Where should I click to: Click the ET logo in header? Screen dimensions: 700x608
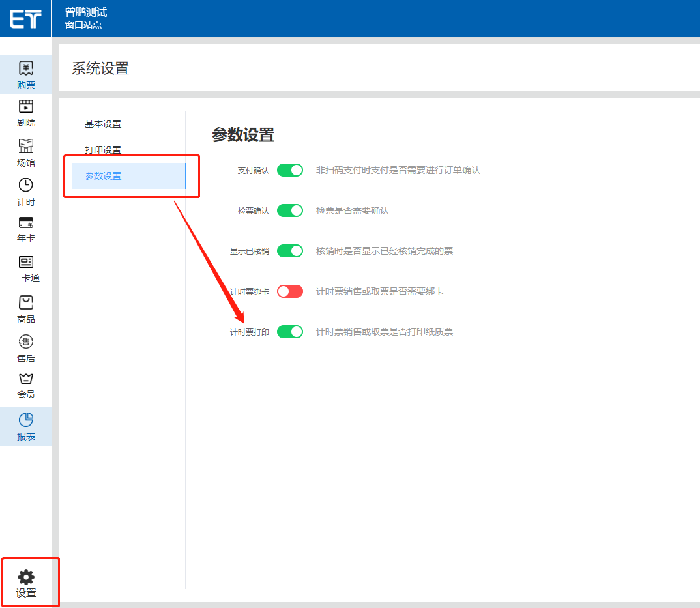tap(25, 19)
